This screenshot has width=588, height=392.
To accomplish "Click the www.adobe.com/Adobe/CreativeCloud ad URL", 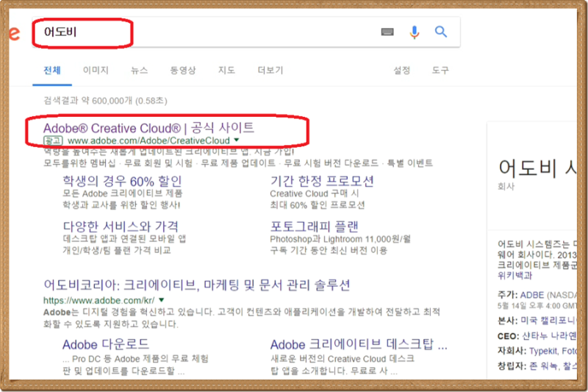I will [x=148, y=140].
